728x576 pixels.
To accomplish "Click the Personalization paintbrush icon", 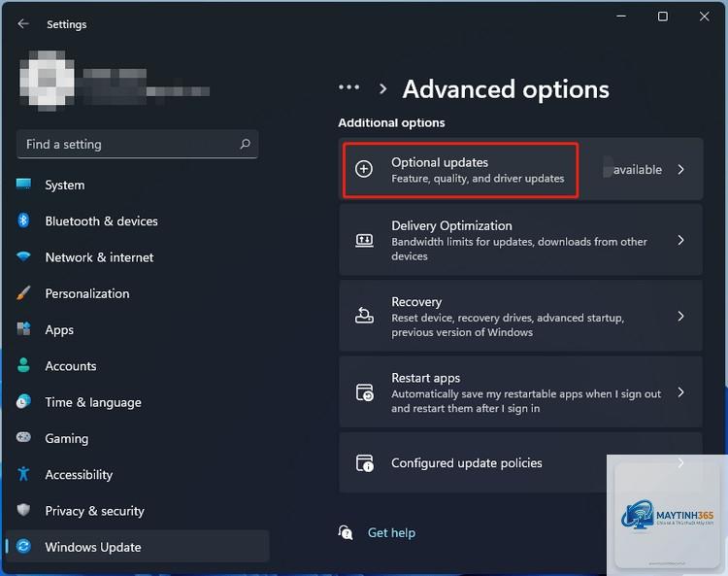I will (x=23, y=292).
